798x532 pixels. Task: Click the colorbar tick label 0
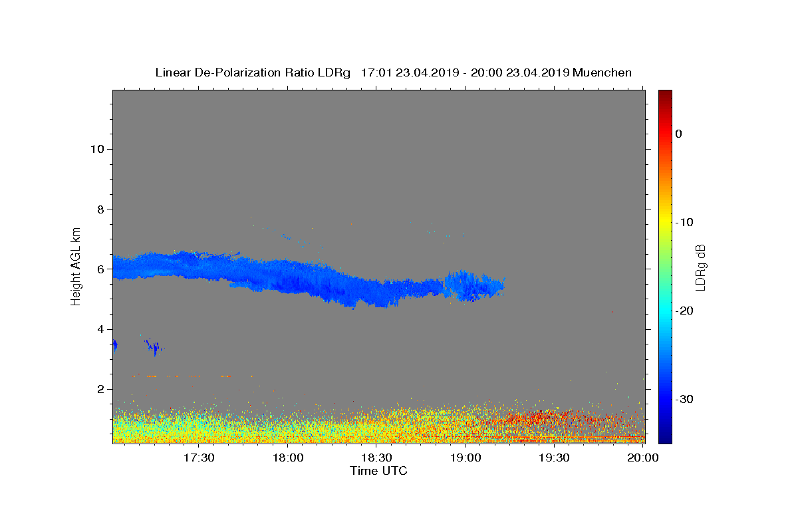click(678, 134)
